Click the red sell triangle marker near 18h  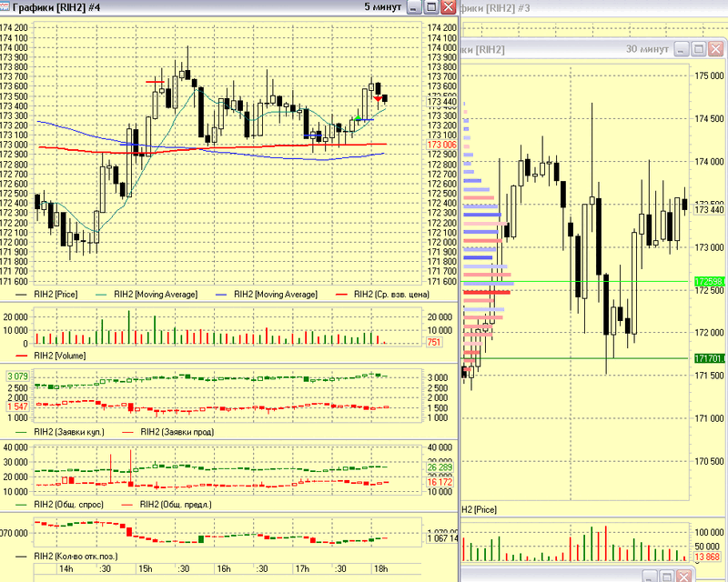pyautogui.click(x=378, y=99)
